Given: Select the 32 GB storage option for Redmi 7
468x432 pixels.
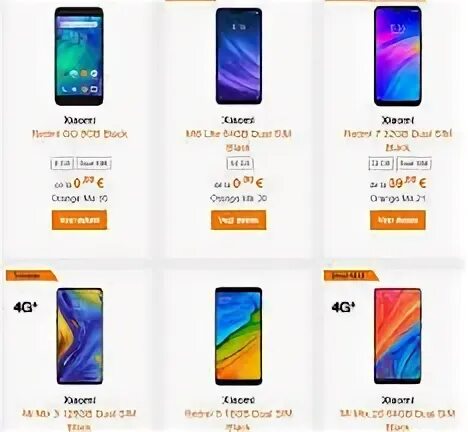Looking at the screenshot, I should click(x=381, y=164).
